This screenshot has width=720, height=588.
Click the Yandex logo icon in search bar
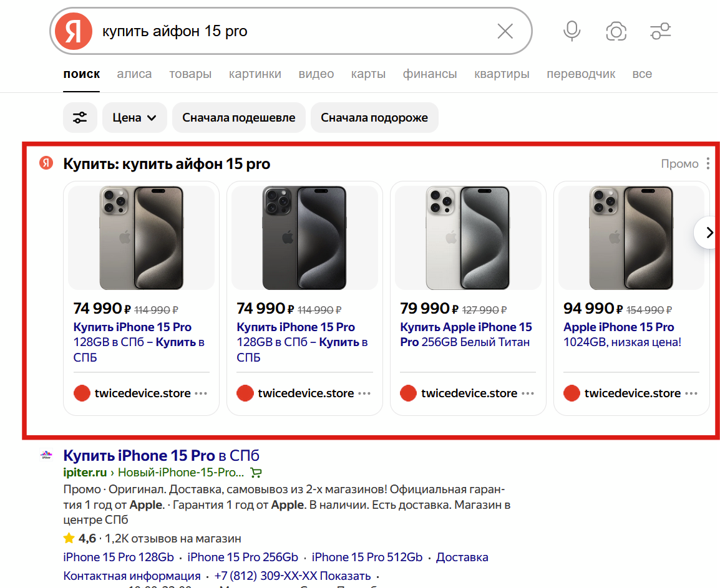tap(73, 31)
